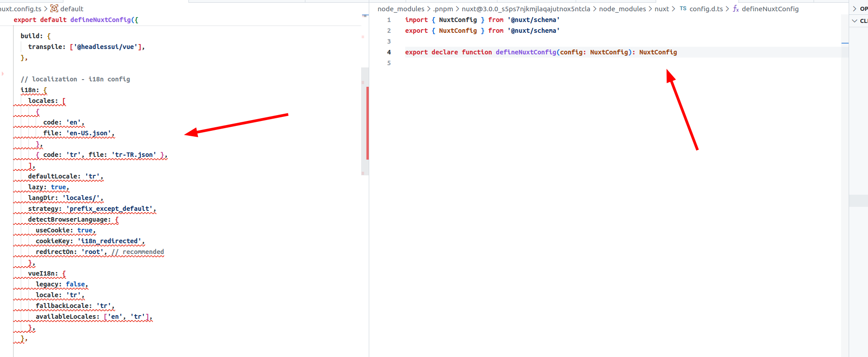Image resolution: width=868 pixels, height=357 pixels.
Task: Click the vueI18n property key
Action: [x=43, y=273]
